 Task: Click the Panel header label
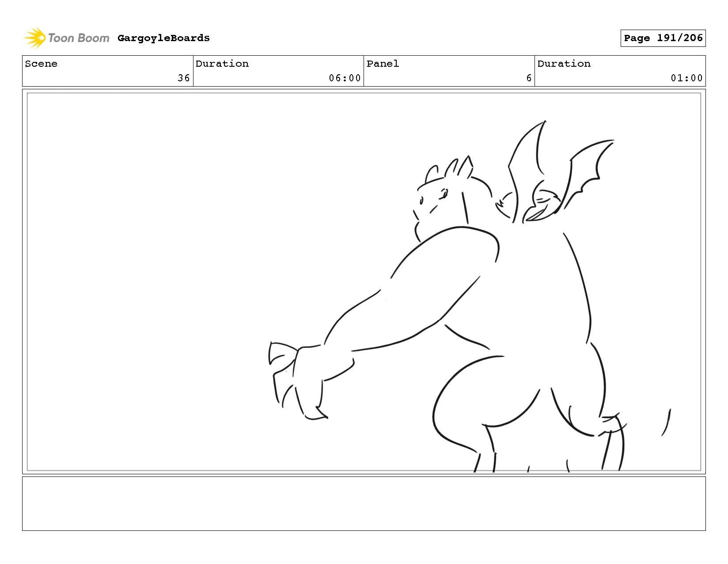[x=383, y=64]
